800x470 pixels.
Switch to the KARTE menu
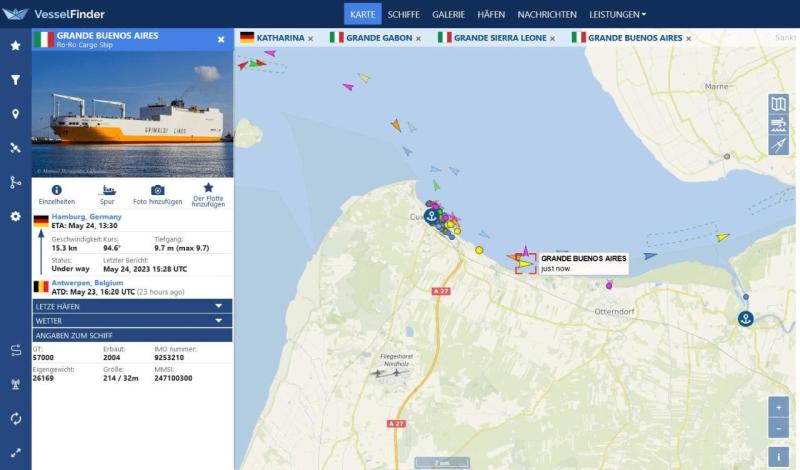(x=363, y=14)
